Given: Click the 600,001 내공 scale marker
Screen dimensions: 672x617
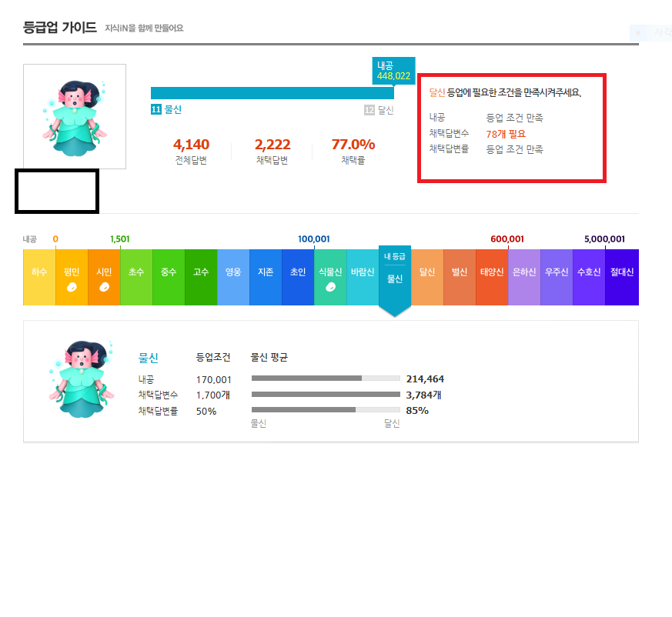Looking at the screenshot, I should tap(507, 239).
